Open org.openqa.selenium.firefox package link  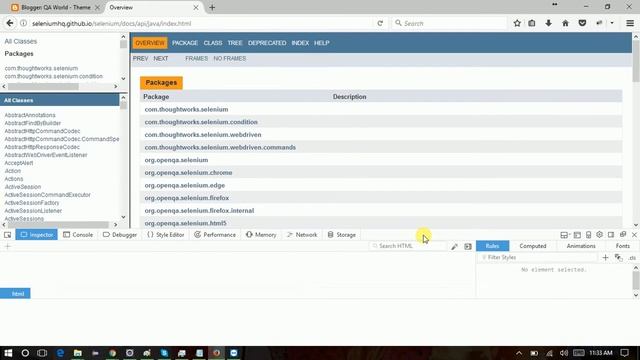187,198
